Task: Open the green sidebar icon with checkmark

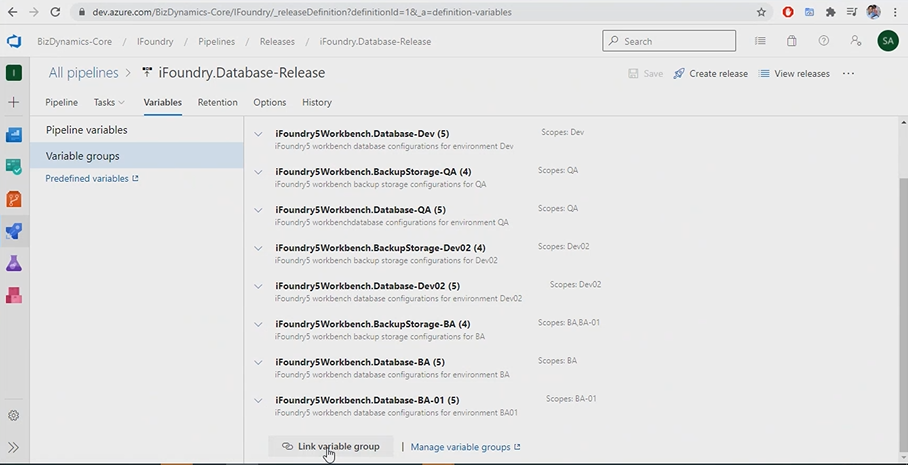Action: pyautogui.click(x=14, y=167)
